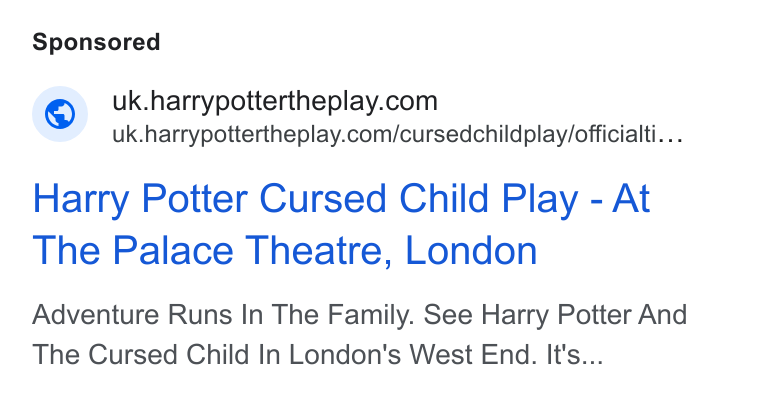Image resolution: width=760 pixels, height=398 pixels.
Task: Click the truncated "It's..." description ending
Action: [x=575, y=354]
